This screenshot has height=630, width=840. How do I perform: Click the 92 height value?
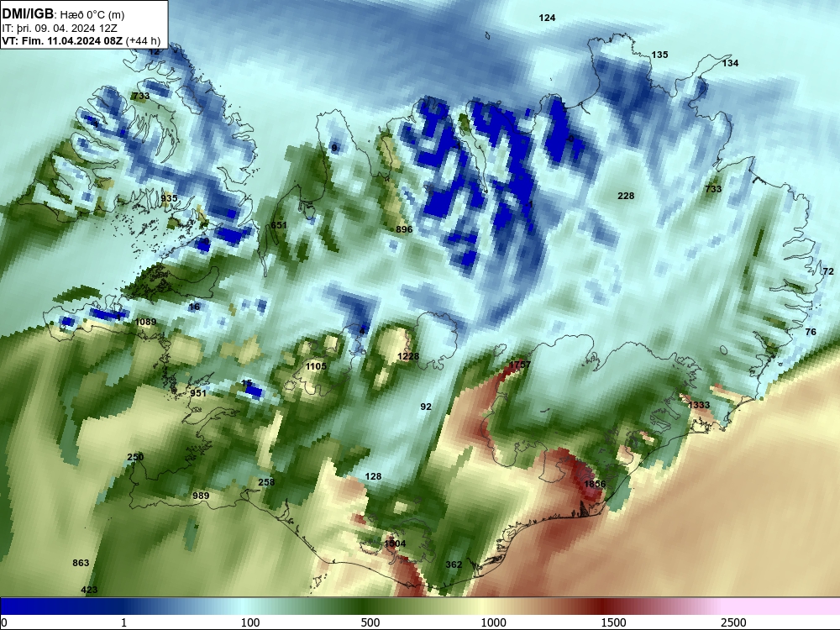(x=426, y=407)
